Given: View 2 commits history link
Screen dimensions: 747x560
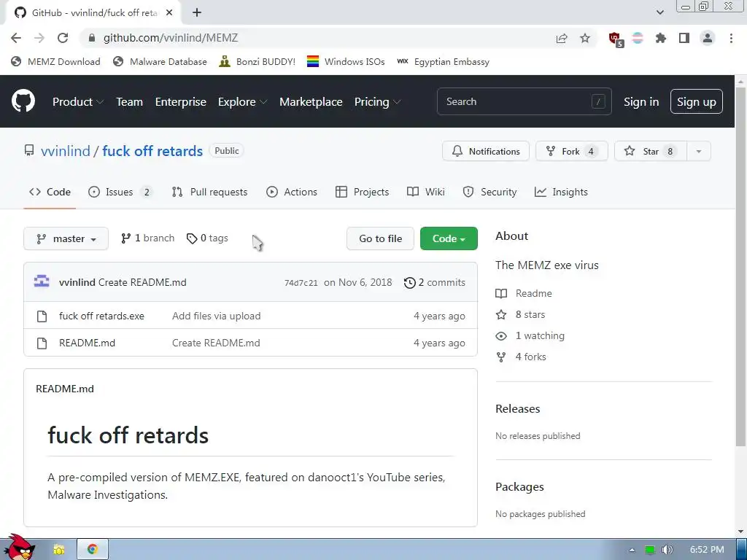Looking at the screenshot, I should (x=435, y=282).
